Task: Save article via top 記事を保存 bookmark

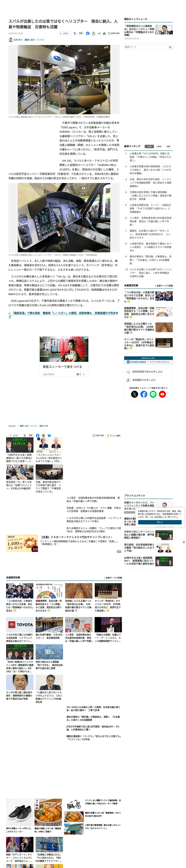Action: [x=114, y=33]
